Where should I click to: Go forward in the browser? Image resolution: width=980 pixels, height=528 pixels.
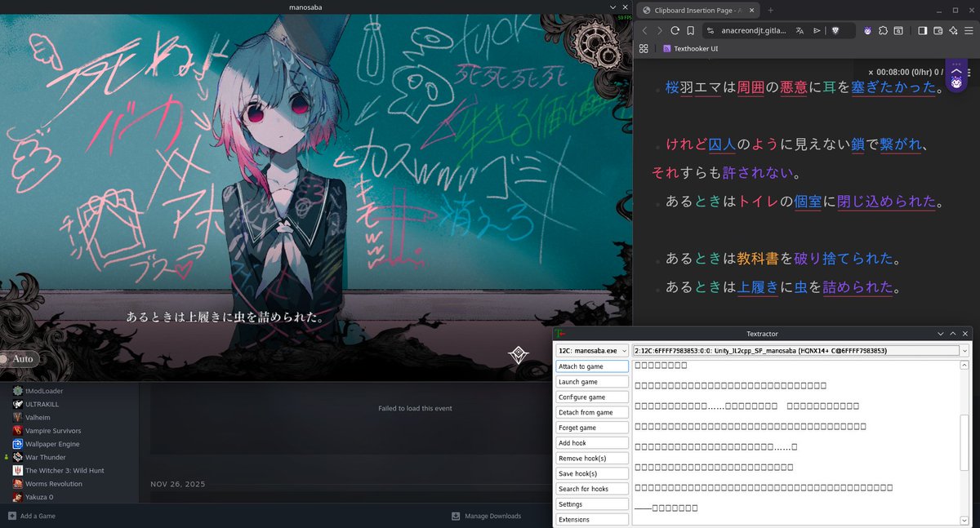coord(660,30)
